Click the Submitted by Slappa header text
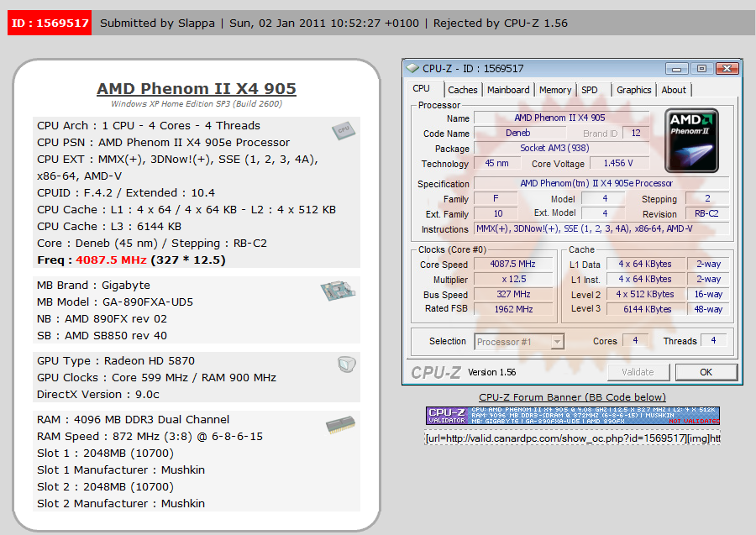 [157, 24]
